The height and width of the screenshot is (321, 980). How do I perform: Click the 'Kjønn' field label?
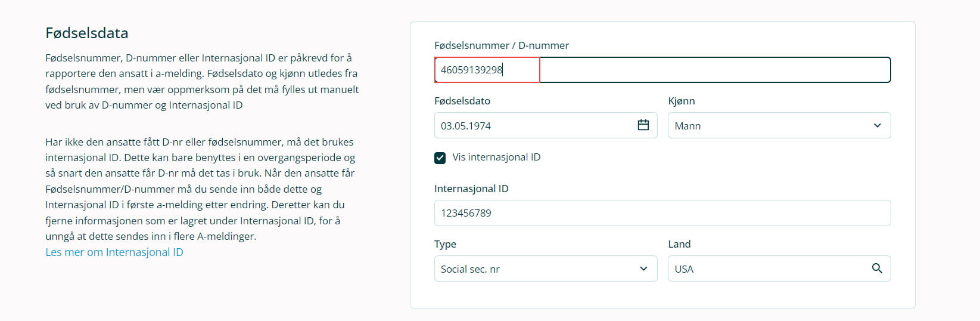681,101
